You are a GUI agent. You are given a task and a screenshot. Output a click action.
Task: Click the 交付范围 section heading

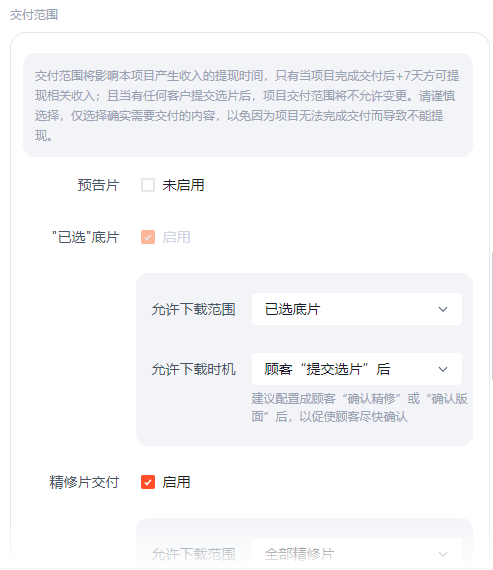click(x=34, y=15)
